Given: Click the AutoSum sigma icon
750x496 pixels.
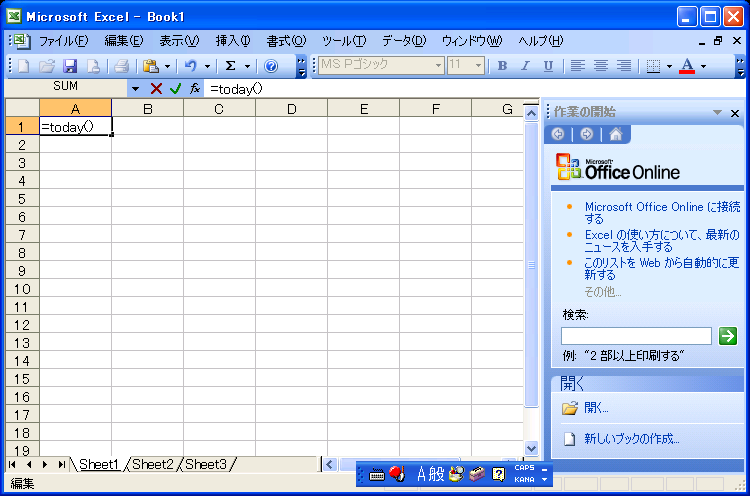Looking at the screenshot, I should pyautogui.click(x=231, y=66).
